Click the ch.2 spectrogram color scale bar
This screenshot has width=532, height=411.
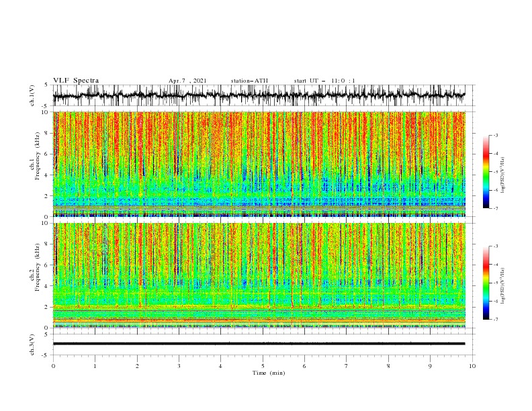click(486, 283)
